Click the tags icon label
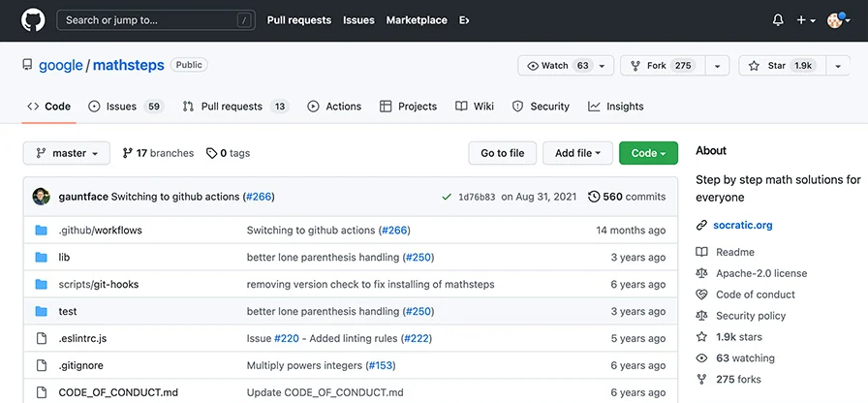Screen dimensions: 868x403 [x=212, y=153]
